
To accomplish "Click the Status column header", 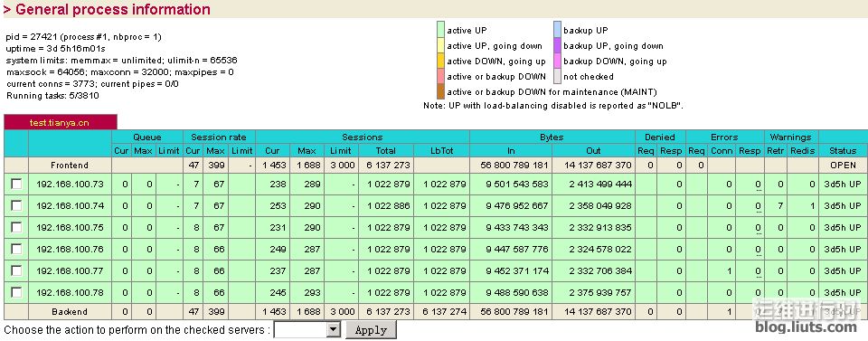I will [x=843, y=150].
